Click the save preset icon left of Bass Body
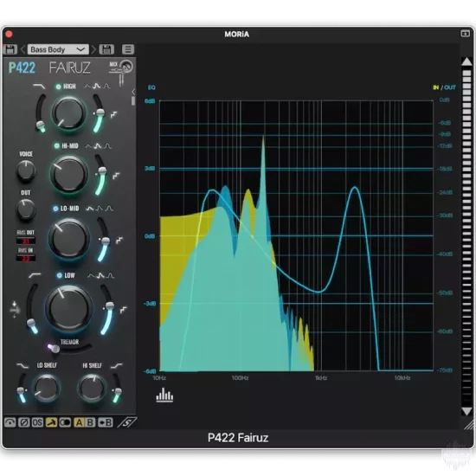This screenshot has width=476, height=476. (x=10, y=49)
